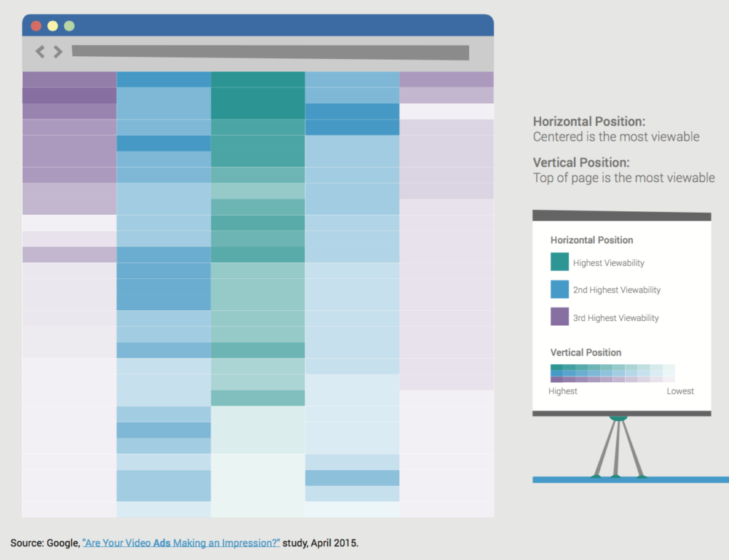Select the teal Highest Viewability swatch
Viewport: 729px width, 560px height.
click(x=560, y=262)
